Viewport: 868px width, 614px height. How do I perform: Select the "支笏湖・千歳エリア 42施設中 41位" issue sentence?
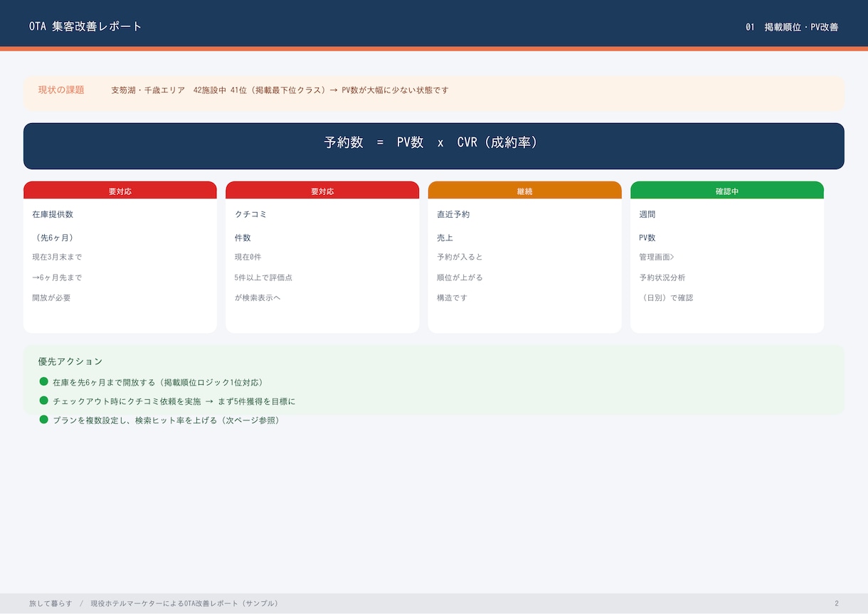[x=280, y=90]
